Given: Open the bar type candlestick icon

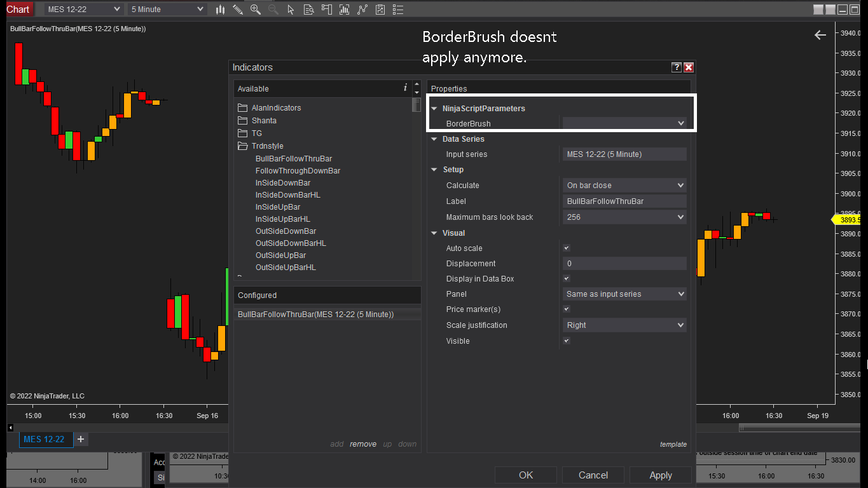Looking at the screenshot, I should click(x=220, y=10).
